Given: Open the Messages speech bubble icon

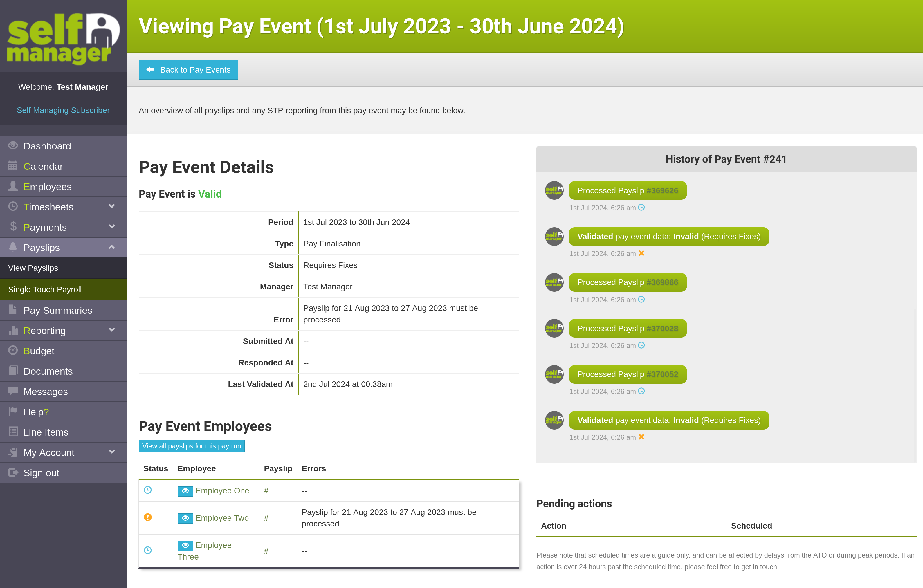Looking at the screenshot, I should tap(13, 391).
